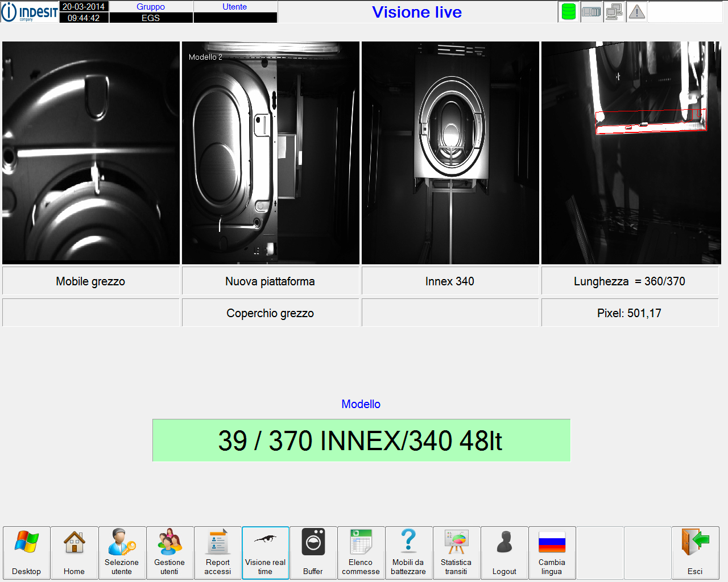Open Mobili da battezzare
Viewport: 728px width, 582px height.
[x=409, y=553]
